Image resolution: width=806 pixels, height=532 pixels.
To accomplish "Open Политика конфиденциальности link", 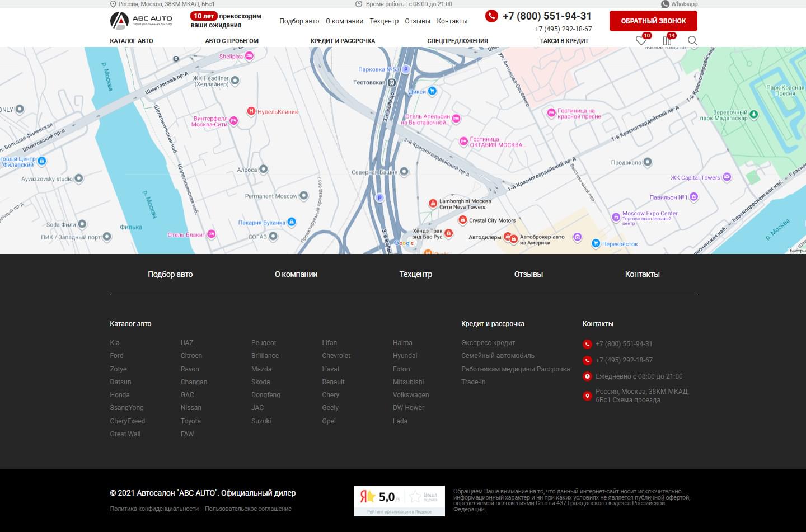I will (154, 509).
